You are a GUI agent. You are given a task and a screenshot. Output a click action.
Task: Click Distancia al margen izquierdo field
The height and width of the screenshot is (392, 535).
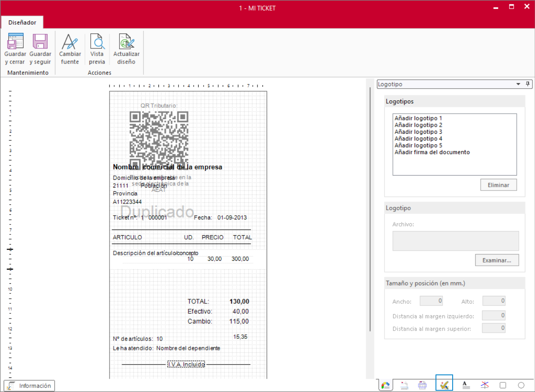pos(494,316)
